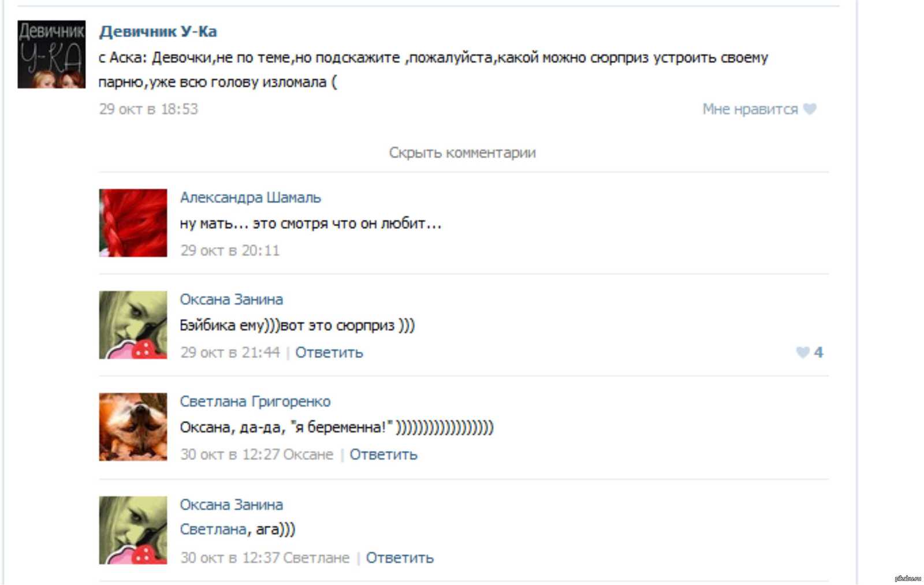Click the Светлана mention in the ага))) comment
Screen dimensions: 924x585
click(x=214, y=530)
